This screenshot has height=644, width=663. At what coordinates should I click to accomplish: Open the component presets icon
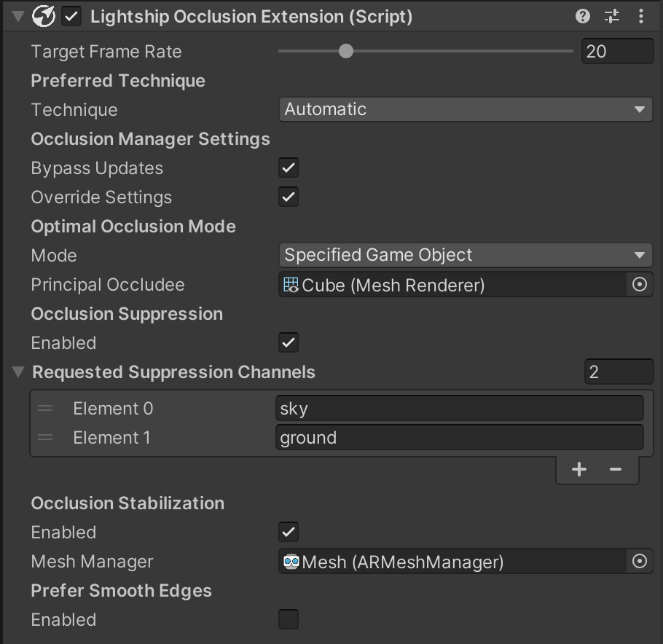611,16
